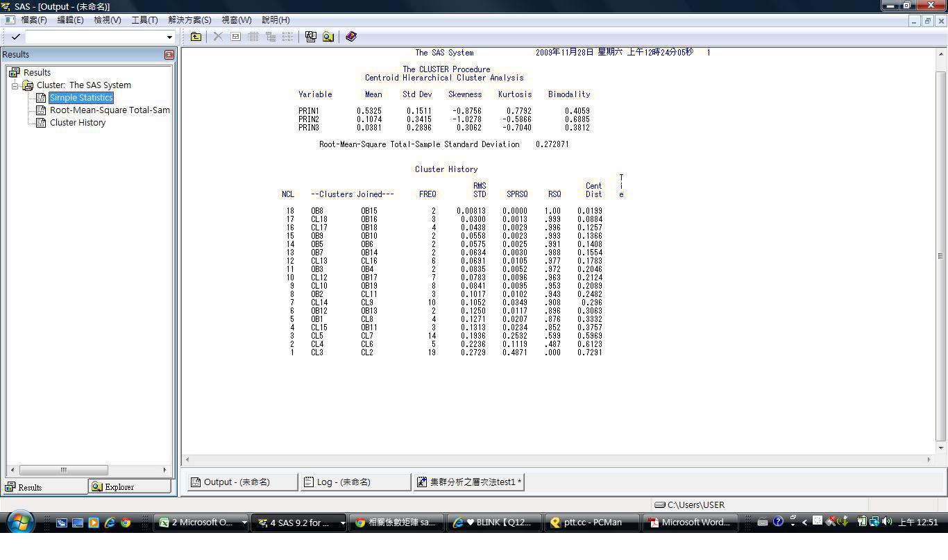Open the 解決方案(S) menu
Image resolution: width=948 pixels, height=560 pixels.
click(x=189, y=20)
